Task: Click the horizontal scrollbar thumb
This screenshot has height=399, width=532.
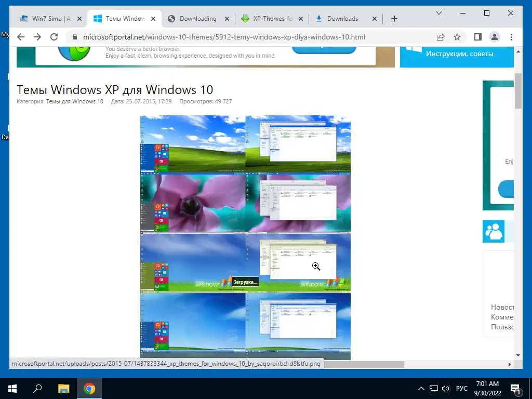Action: point(364,364)
